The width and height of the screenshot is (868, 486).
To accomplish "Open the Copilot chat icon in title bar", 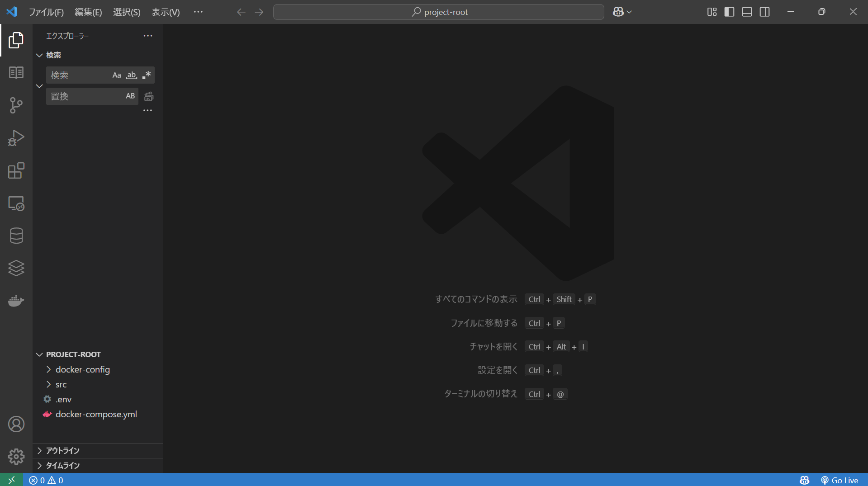I will pos(618,12).
